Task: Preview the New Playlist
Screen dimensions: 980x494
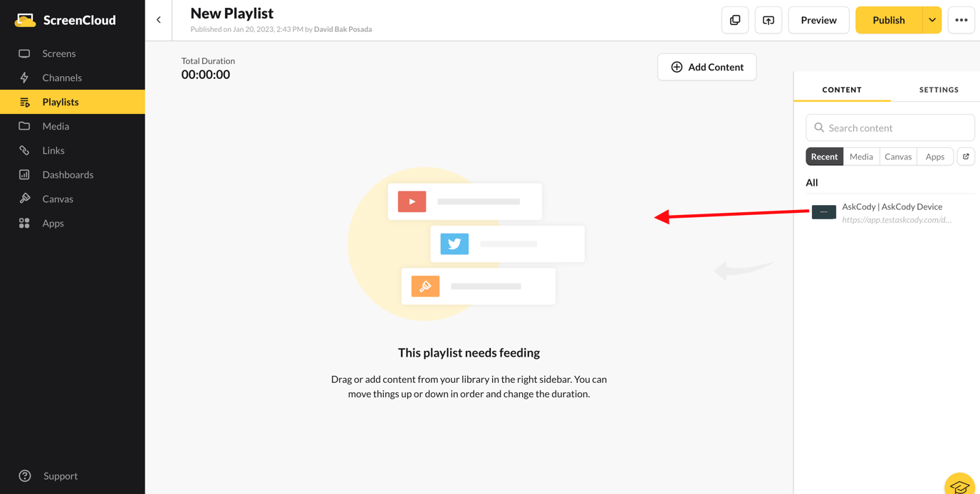Action: [818, 20]
